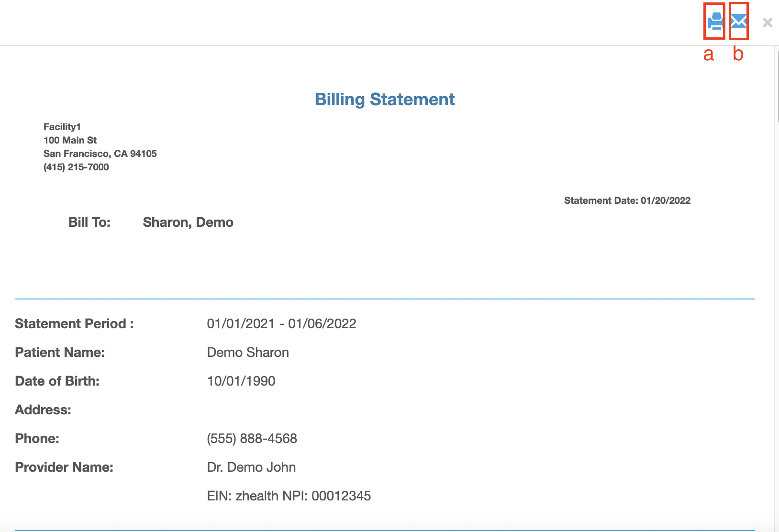Image resolution: width=779 pixels, height=532 pixels.
Task: Email the billing statement via envelope icon
Action: pos(739,22)
